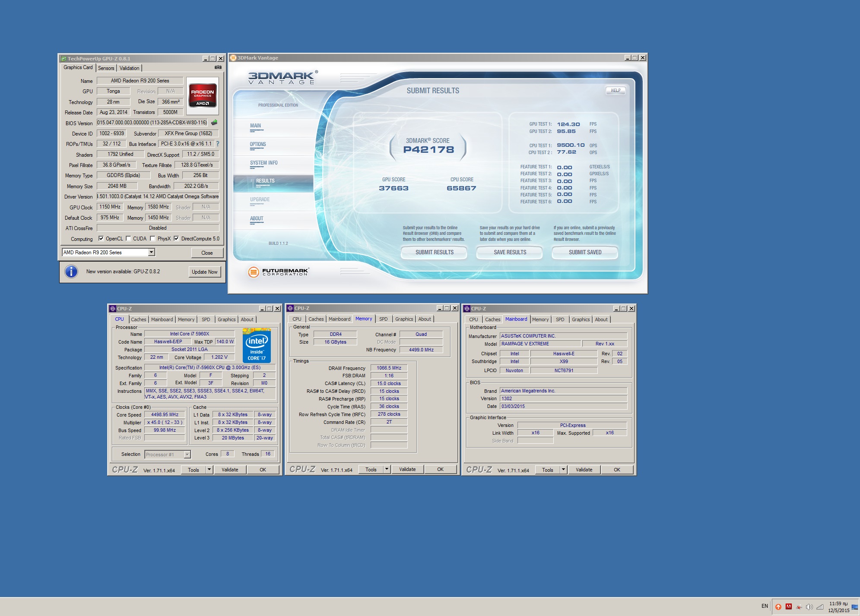Click the SUBMIT RESULTS button

click(x=434, y=252)
